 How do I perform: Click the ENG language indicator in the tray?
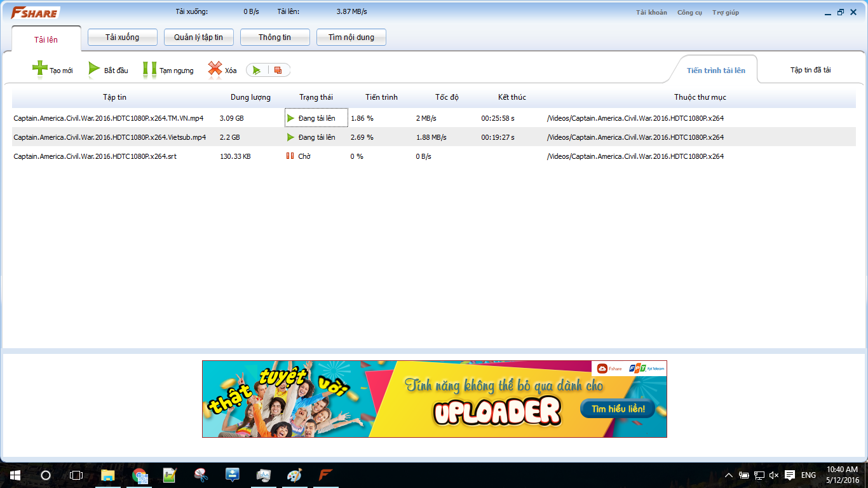click(808, 475)
